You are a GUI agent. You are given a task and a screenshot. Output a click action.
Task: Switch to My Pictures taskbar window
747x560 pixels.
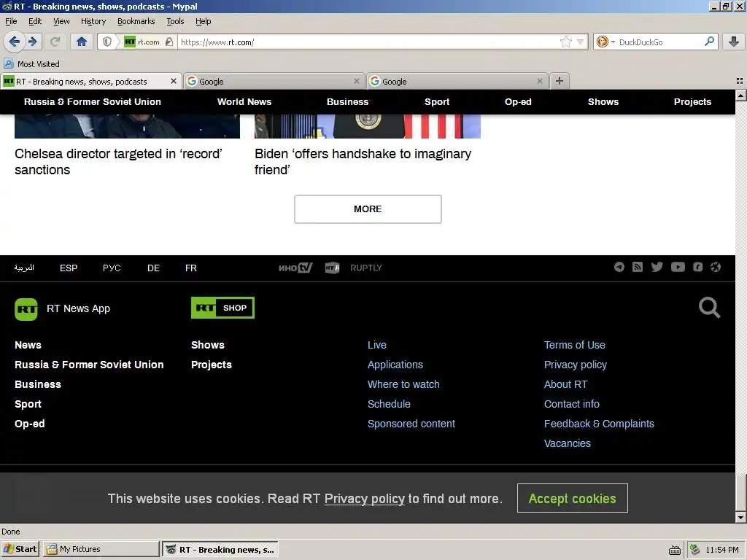coord(101,549)
